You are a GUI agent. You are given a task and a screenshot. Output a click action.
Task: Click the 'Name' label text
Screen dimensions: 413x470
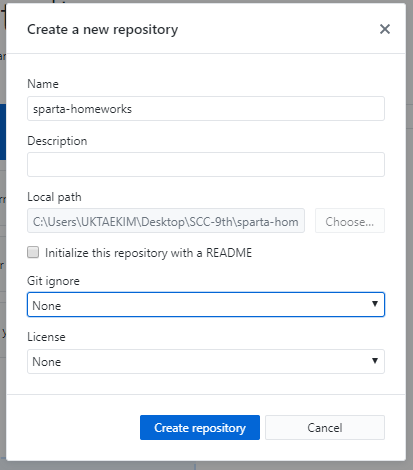[43, 84]
